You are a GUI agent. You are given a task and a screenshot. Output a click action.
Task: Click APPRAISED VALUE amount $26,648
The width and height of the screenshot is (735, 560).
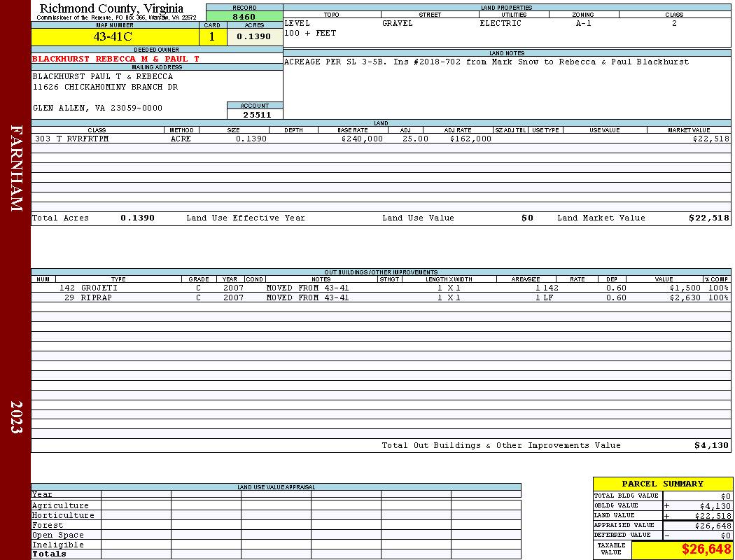pos(713,526)
